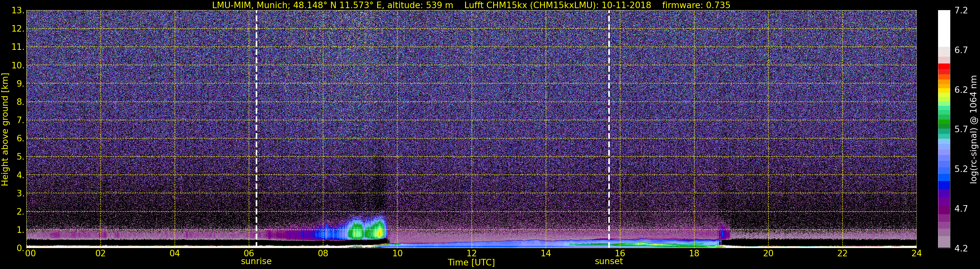Click the '6.7' colorbar tick label
This screenshot has width=980, height=269.
coord(961,50)
